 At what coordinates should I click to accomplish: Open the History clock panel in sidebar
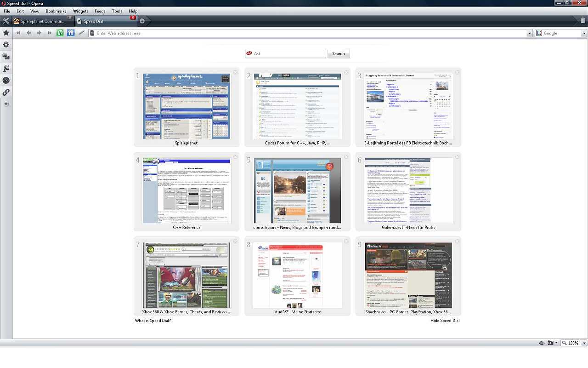[x=6, y=80]
